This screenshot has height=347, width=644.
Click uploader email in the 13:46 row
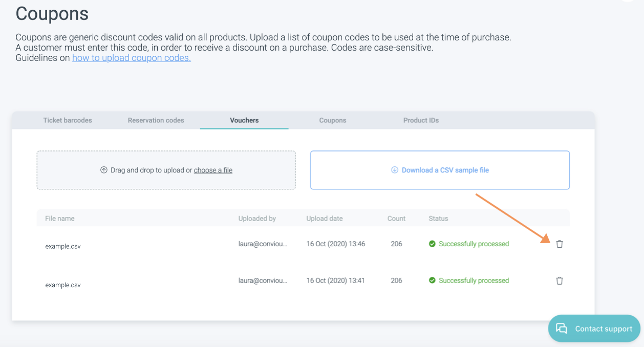[263, 244]
